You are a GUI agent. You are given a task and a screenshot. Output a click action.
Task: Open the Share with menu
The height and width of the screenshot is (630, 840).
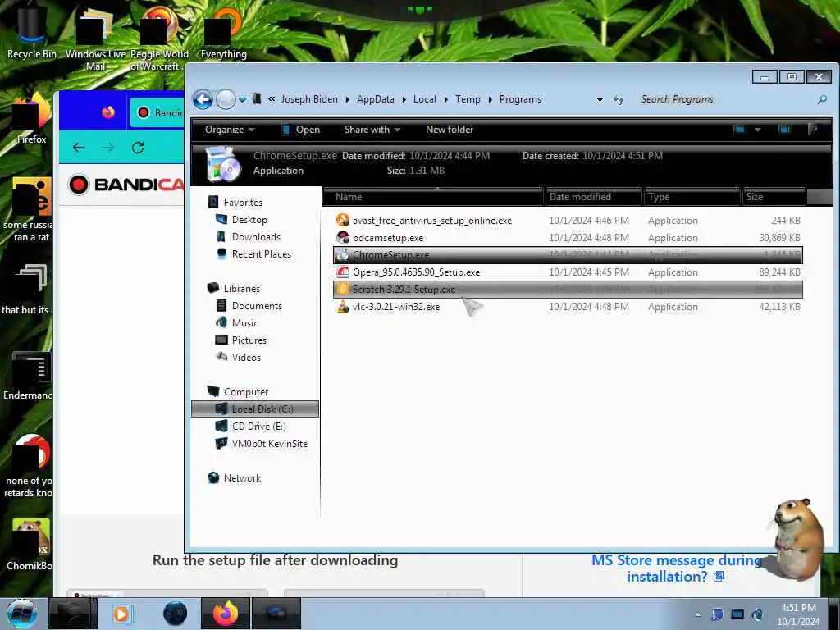tap(372, 130)
